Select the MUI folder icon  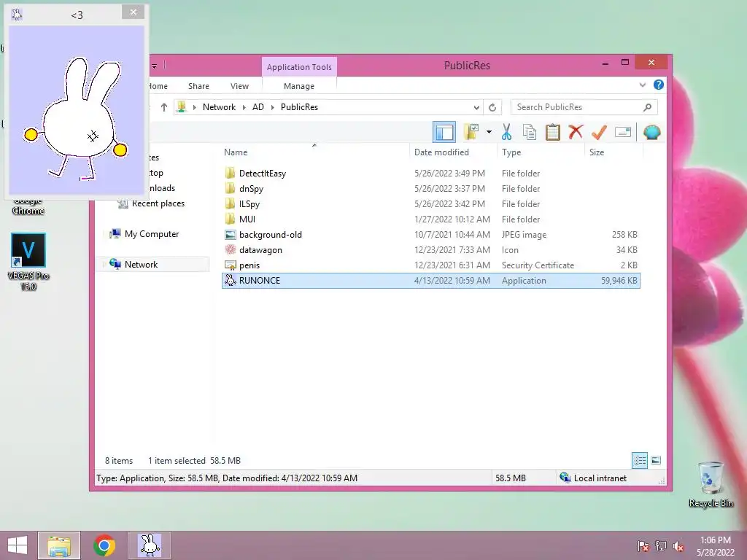click(x=230, y=219)
